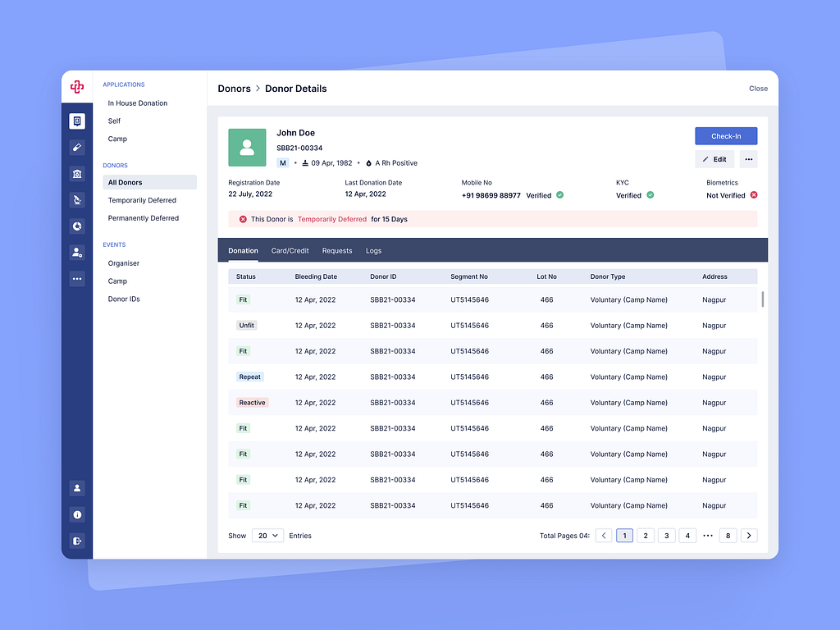
Task: Click the add-donor user icon
Action: (x=77, y=252)
